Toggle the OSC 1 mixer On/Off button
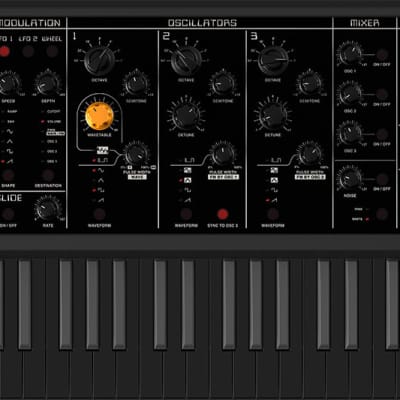Viewport: 400px width, 400px height. 382,54
